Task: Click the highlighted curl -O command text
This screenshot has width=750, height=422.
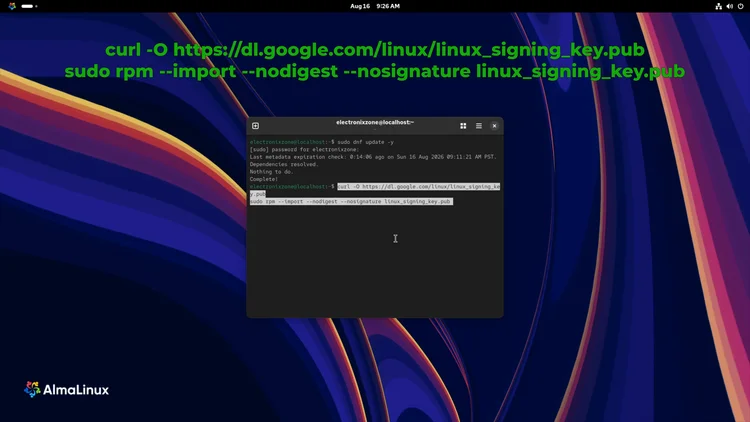Action: (419, 187)
